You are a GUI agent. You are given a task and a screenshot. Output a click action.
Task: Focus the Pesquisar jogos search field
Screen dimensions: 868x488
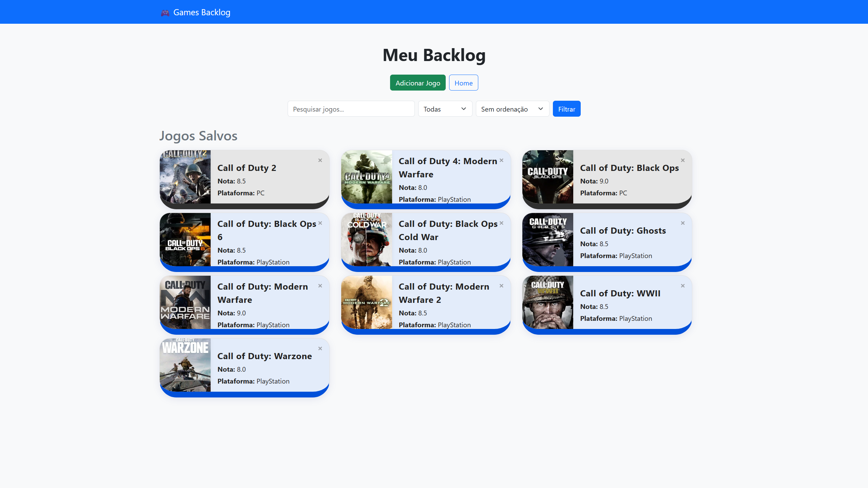(x=351, y=109)
